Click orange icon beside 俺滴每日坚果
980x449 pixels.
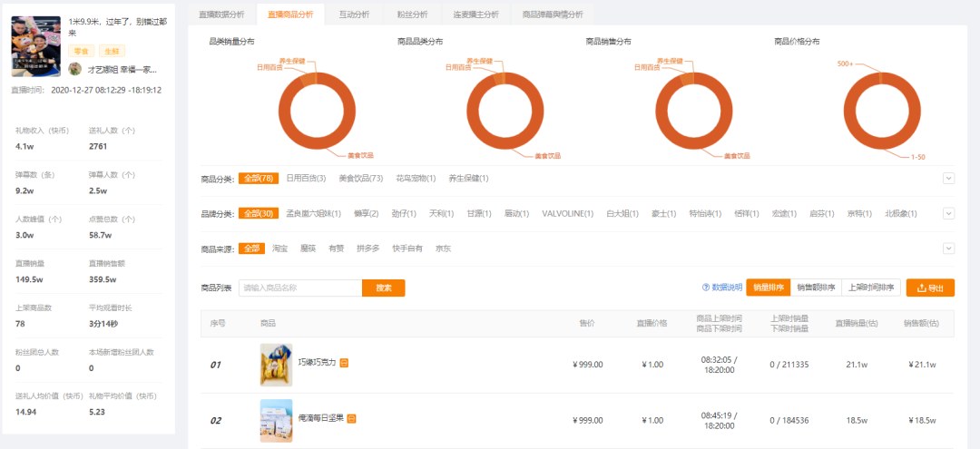[x=351, y=418]
